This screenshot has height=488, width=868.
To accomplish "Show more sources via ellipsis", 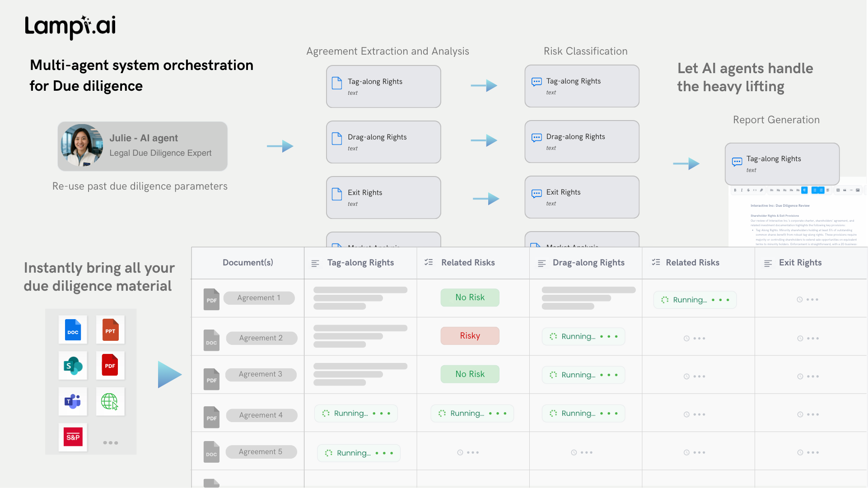I will tap(110, 443).
